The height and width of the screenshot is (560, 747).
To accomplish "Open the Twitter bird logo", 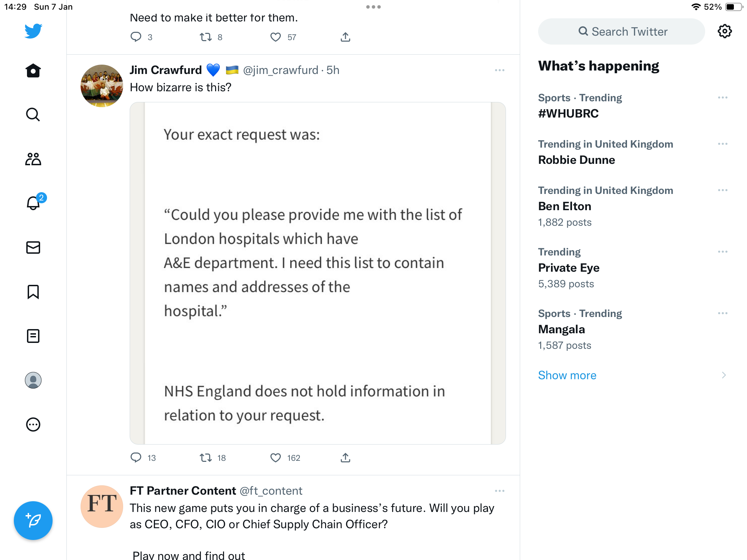I will [33, 31].
